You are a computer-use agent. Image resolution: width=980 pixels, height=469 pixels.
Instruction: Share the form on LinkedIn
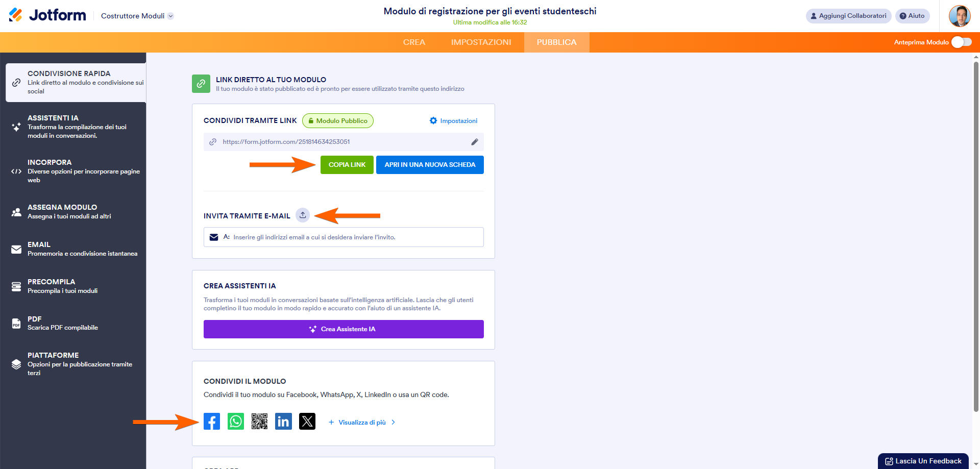[x=283, y=422]
